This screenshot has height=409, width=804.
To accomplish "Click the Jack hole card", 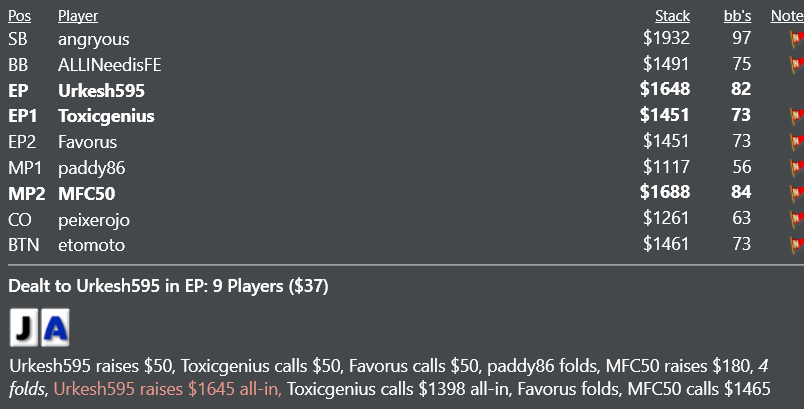I will tap(24, 328).
